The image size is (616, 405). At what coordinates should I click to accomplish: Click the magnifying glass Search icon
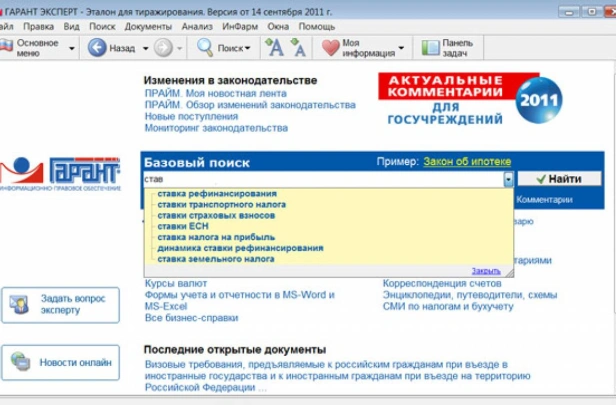click(205, 48)
